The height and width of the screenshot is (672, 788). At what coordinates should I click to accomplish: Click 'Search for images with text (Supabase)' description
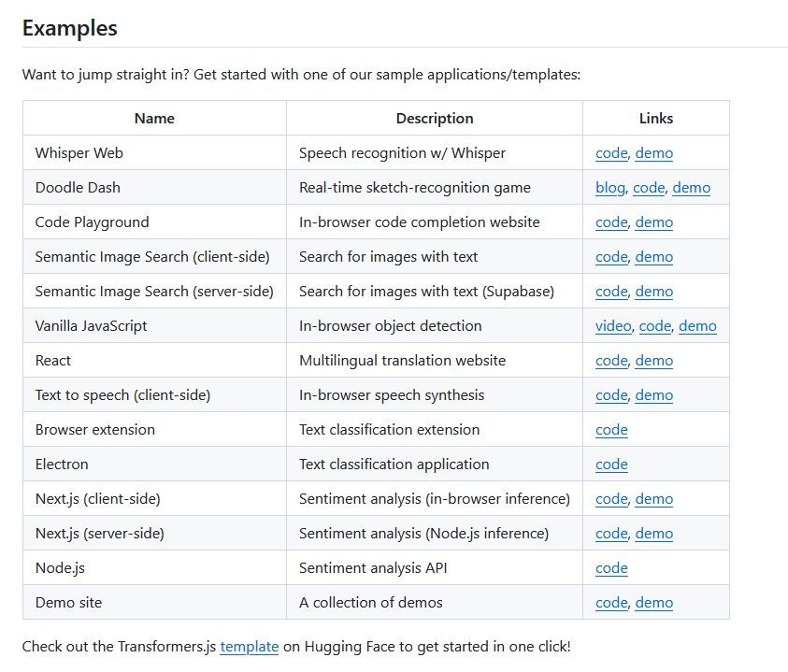(x=426, y=292)
